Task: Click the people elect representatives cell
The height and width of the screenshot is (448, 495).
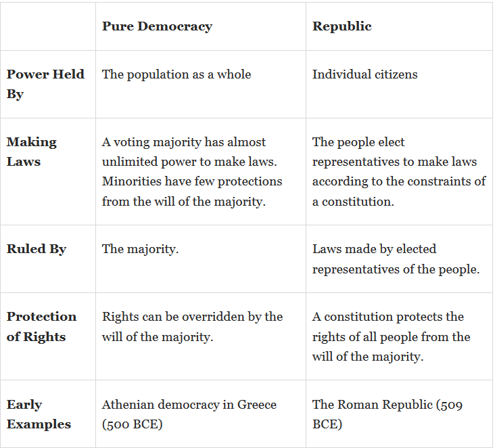Action: pyautogui.click(x=398, y=171)
